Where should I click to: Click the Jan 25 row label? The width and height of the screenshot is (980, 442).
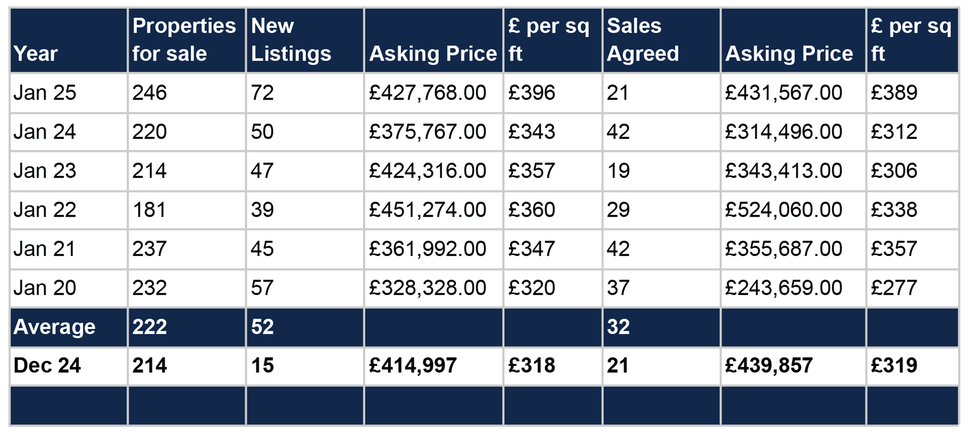(45, 93)
